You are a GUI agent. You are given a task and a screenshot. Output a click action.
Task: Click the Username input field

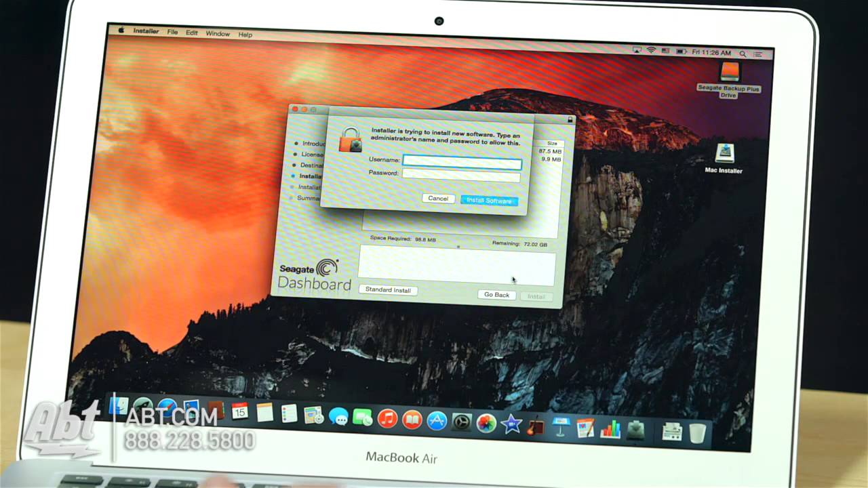[462, 163]
